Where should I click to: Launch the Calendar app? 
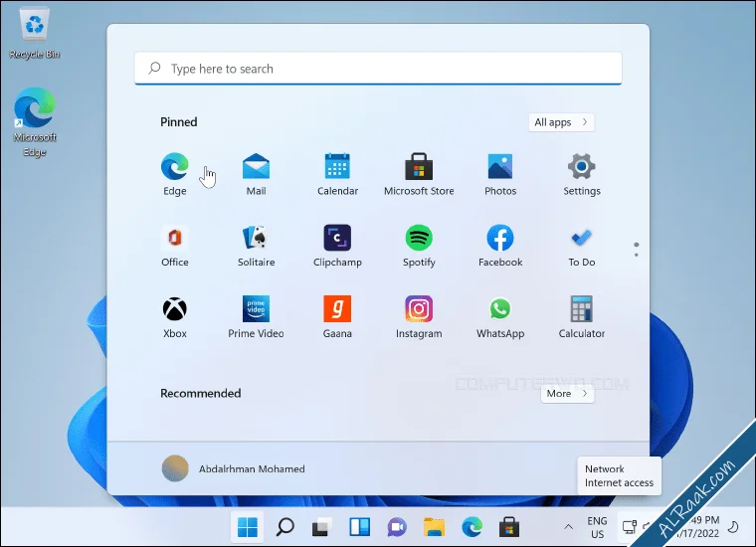tap(337, 174)
